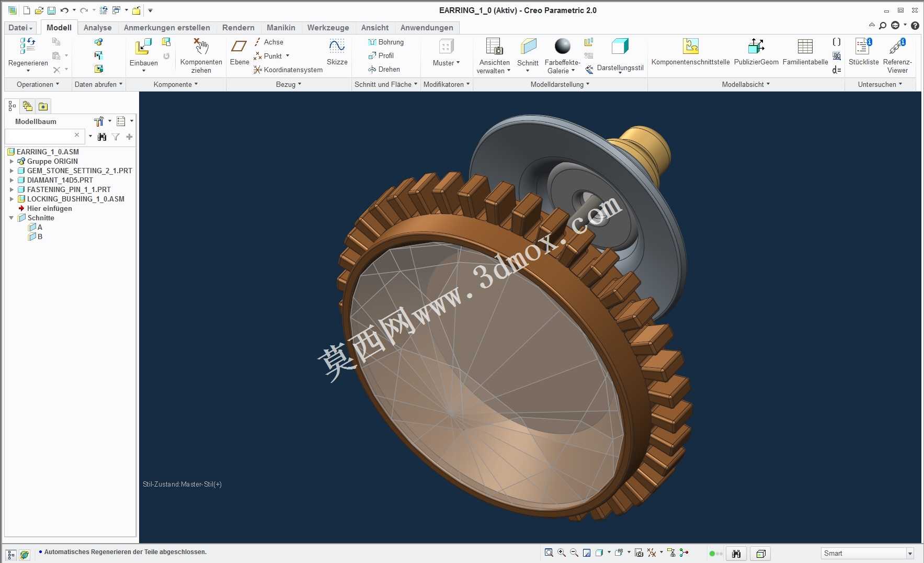Open the Modelldarstellung group dropdown

560,84
